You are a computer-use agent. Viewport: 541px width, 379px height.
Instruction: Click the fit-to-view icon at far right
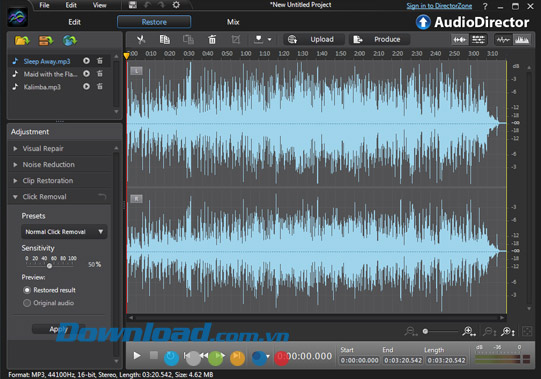(x=527, y=331)
